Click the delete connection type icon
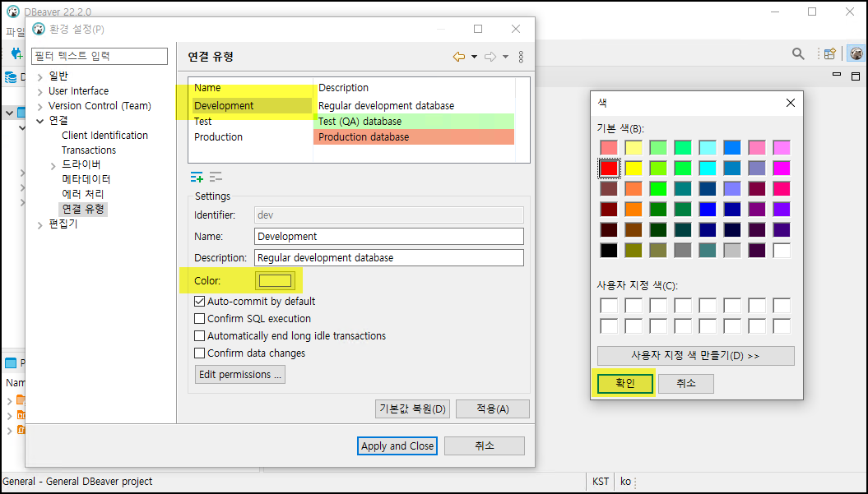 (x=216, y=178)
